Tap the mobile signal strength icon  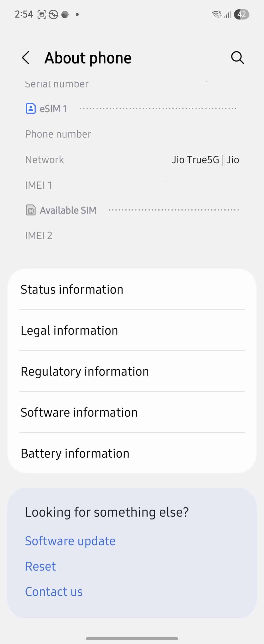tap(227, 14)
